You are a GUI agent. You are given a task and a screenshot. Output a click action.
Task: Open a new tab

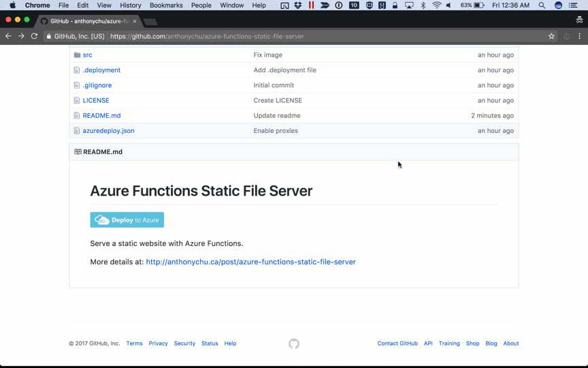[x=150, y=22]
